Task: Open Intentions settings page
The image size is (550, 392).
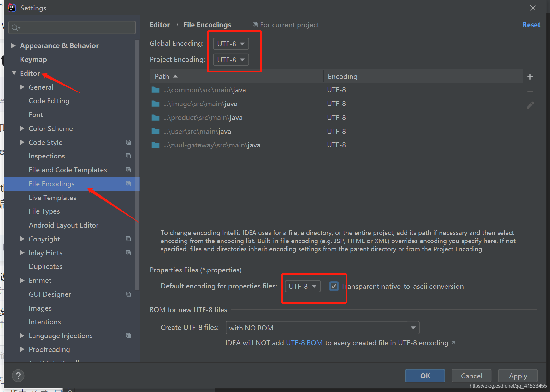Action: [x=44, y=322]
